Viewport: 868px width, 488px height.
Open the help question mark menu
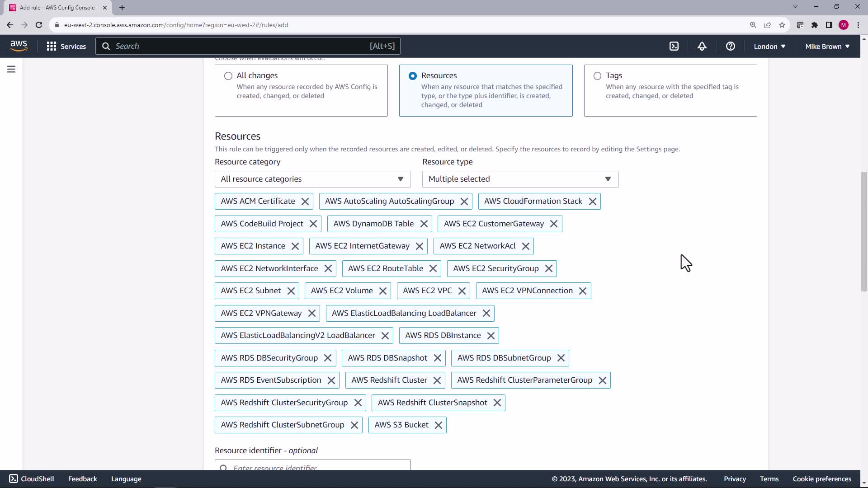click(x=730, y=46)
